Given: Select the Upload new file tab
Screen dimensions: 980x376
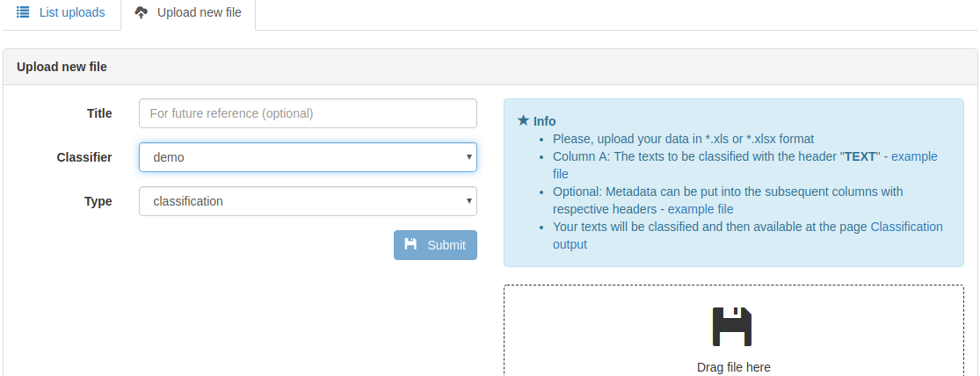Looking at the screenshot, I should click(188, 12).
